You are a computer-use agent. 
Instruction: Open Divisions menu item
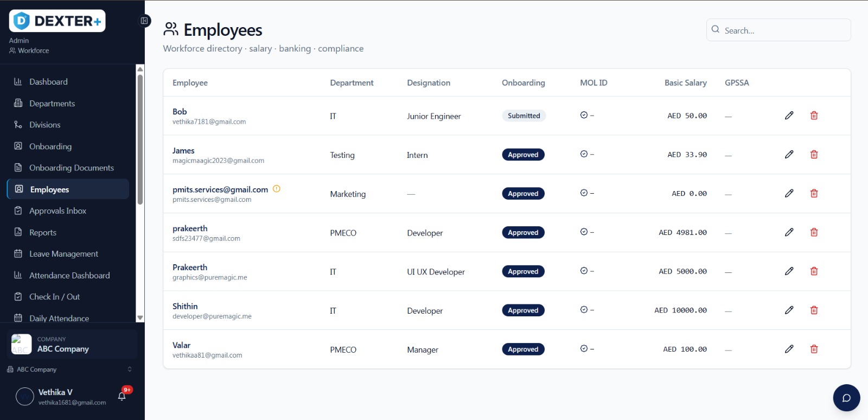point(68,125)
